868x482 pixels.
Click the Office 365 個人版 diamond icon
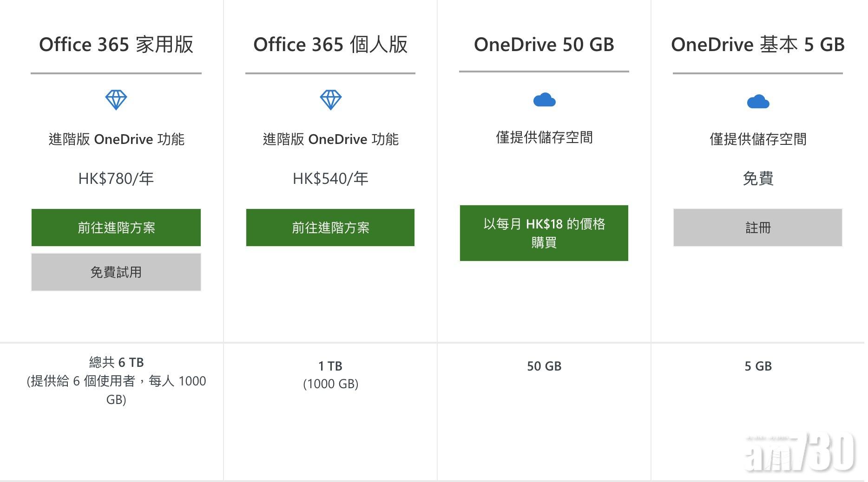pos(330,100)
